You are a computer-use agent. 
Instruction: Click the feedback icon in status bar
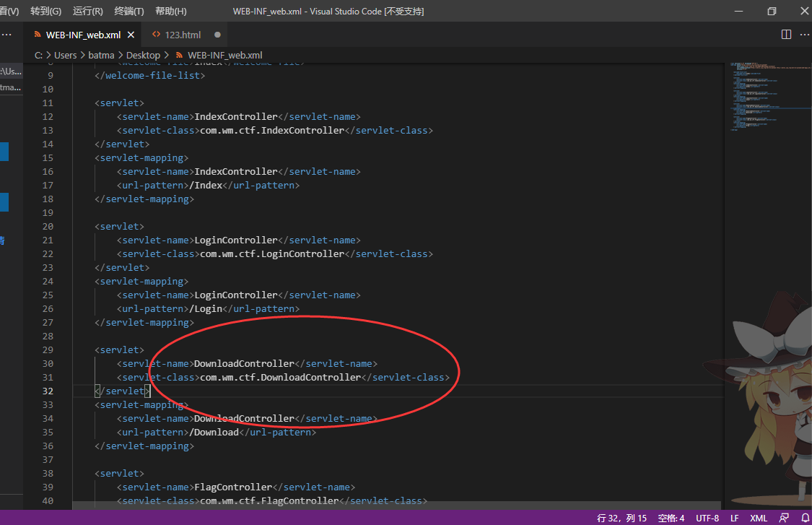click(784, 518)
